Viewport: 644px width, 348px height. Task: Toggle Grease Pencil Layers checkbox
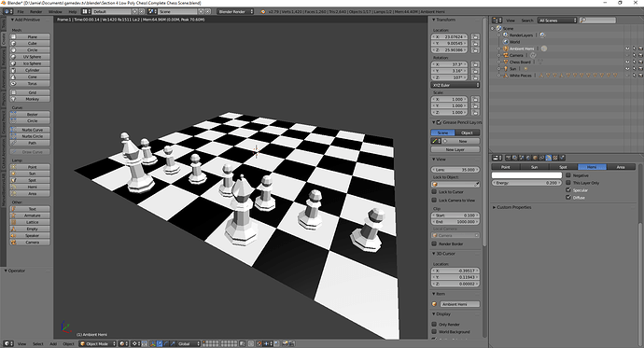[439, 122]
